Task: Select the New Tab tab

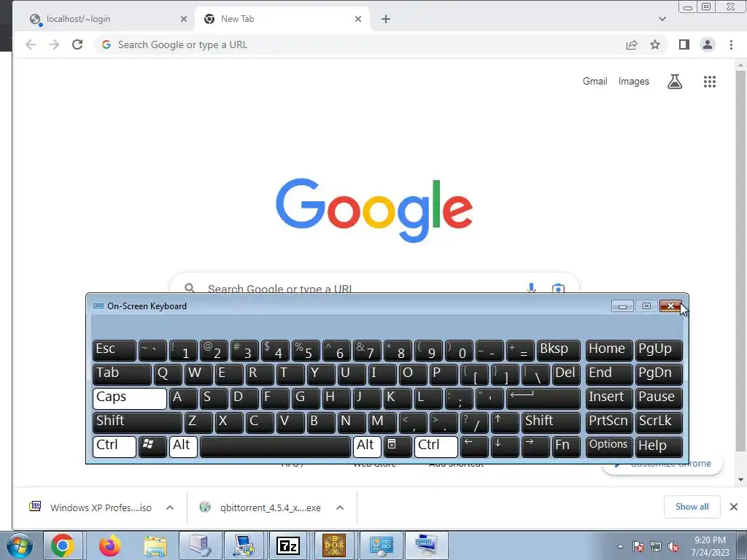Action: pos(282,19)
